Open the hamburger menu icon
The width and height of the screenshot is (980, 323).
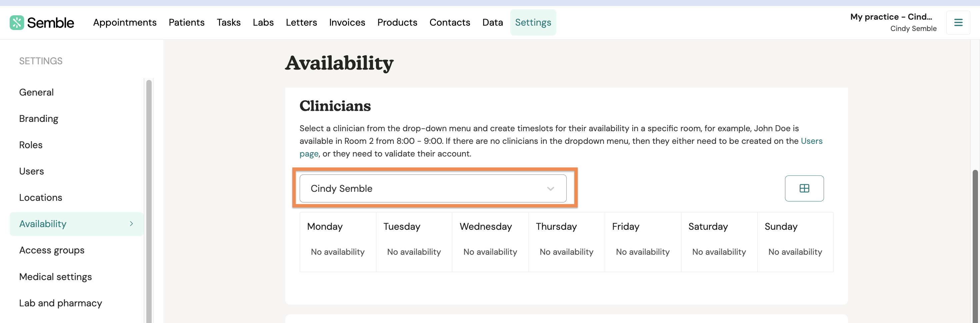pos(958,22)
